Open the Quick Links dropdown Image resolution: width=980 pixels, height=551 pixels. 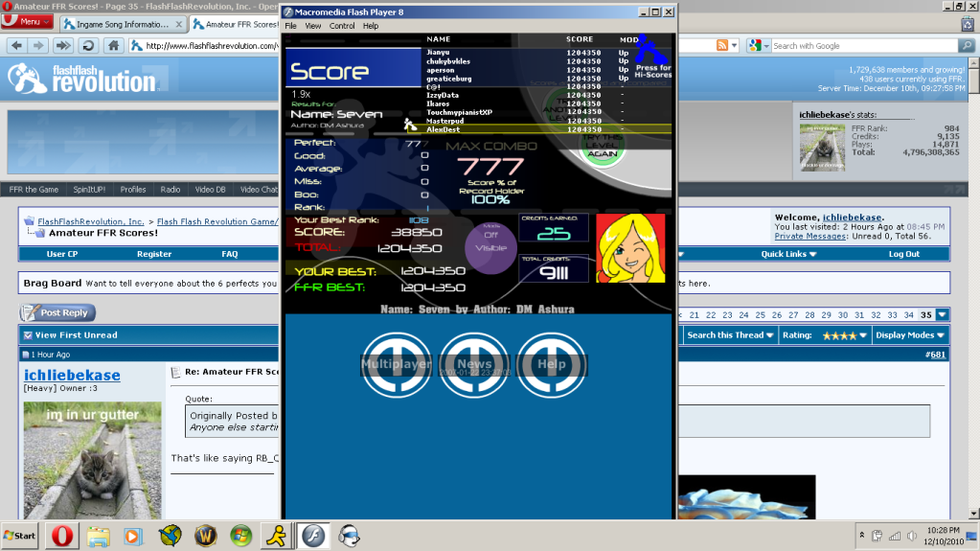click(788, 254)
